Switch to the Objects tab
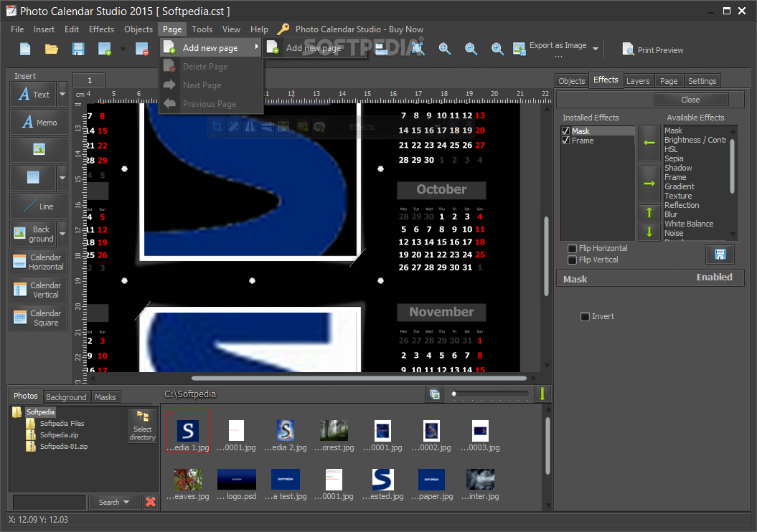757x532 pixels. point(572,81)
